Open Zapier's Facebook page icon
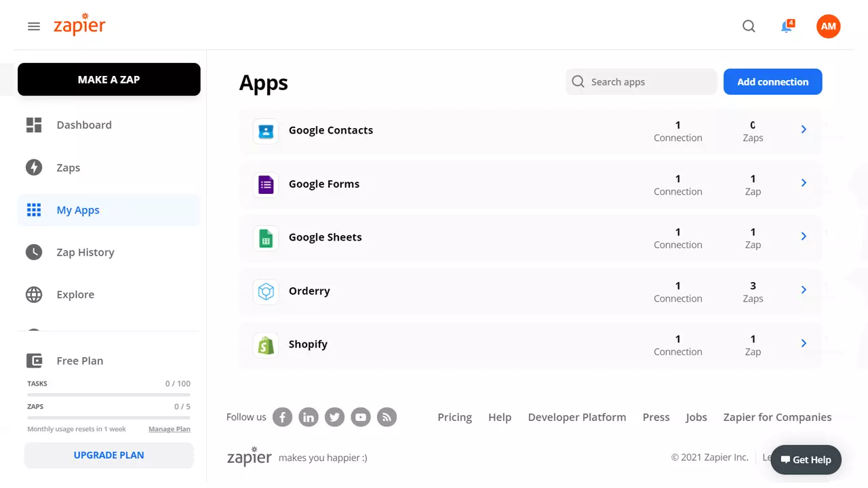The image size is (868, 488). pyautogui.click(x=282, y=417)
